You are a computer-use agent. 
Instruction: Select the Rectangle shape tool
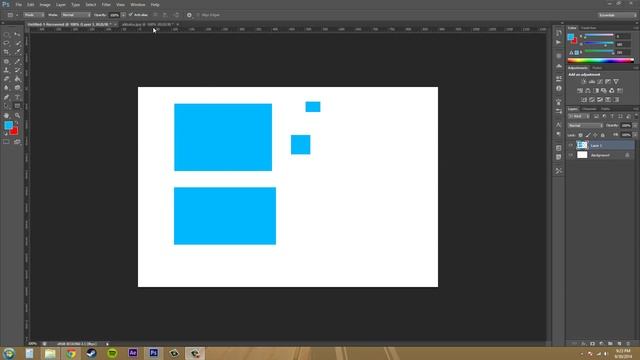click(17, 106)
